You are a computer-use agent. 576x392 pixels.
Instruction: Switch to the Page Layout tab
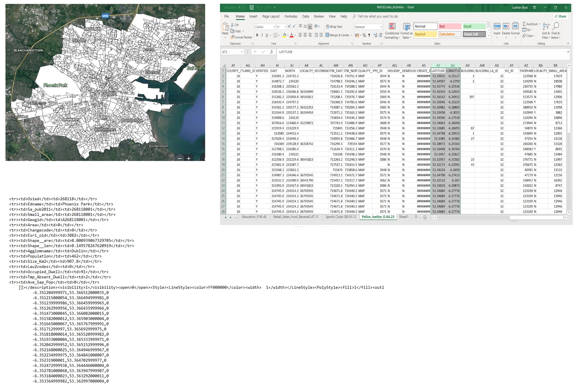pos(271,16)
